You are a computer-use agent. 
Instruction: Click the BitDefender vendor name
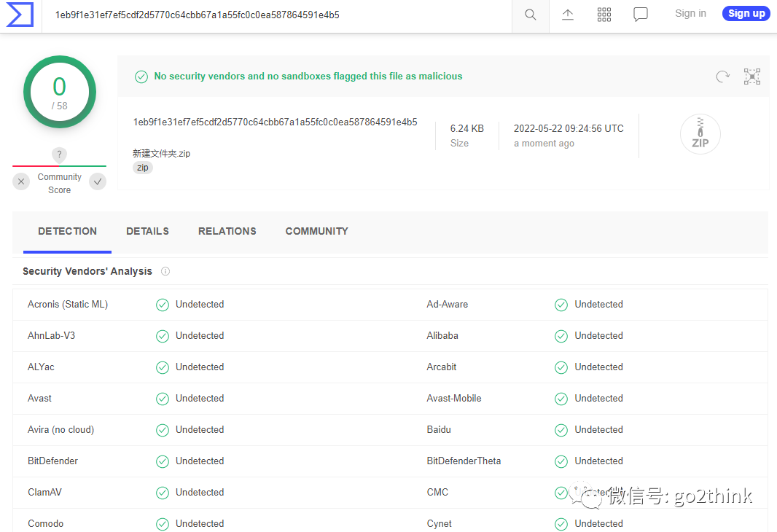point(53,461)
